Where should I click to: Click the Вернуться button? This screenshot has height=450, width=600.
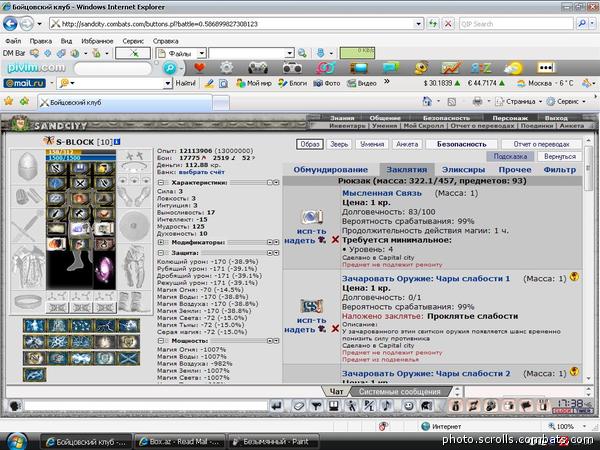[560, 157]
